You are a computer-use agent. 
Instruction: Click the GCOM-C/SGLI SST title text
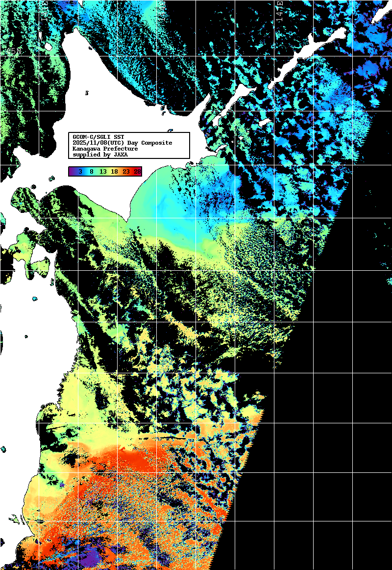tap(98, 137)
